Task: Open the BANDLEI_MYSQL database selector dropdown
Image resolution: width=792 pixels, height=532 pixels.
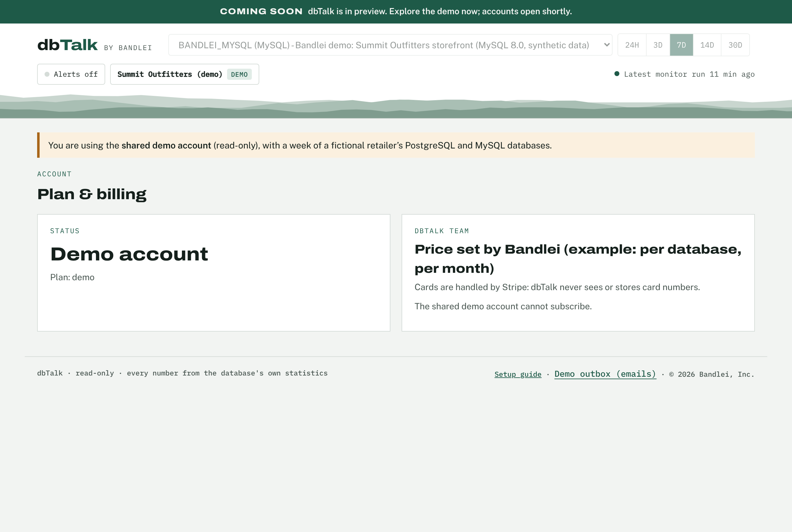Action: pyautogui.click(x=390, y=45)
